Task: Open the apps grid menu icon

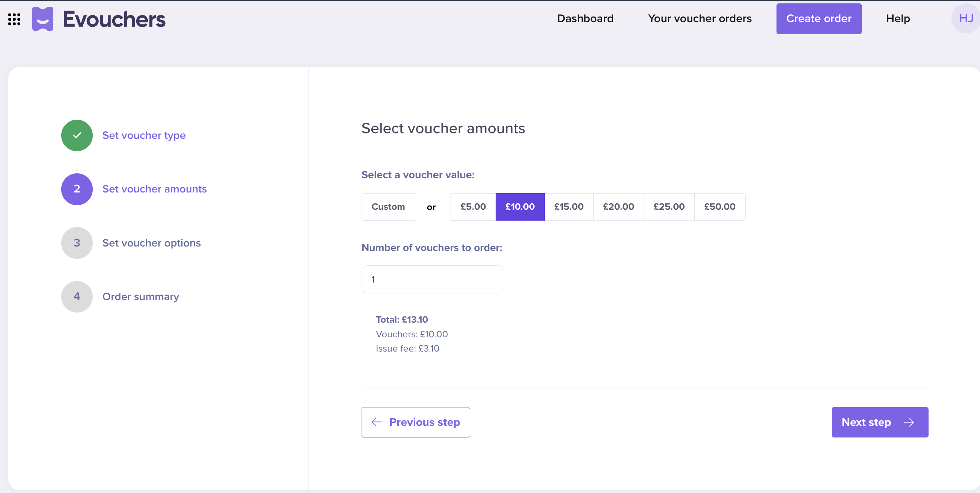Action: click(14, 19)
